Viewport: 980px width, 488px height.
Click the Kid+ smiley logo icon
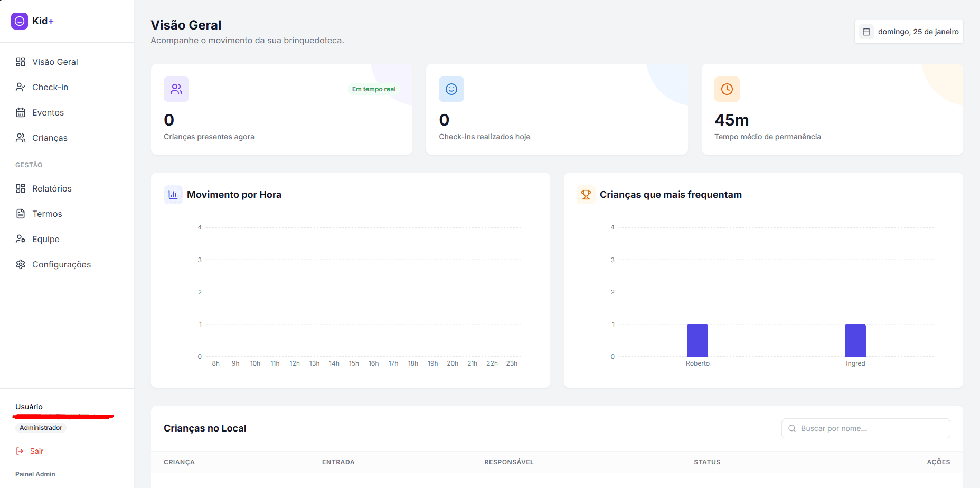click(20, 21)
